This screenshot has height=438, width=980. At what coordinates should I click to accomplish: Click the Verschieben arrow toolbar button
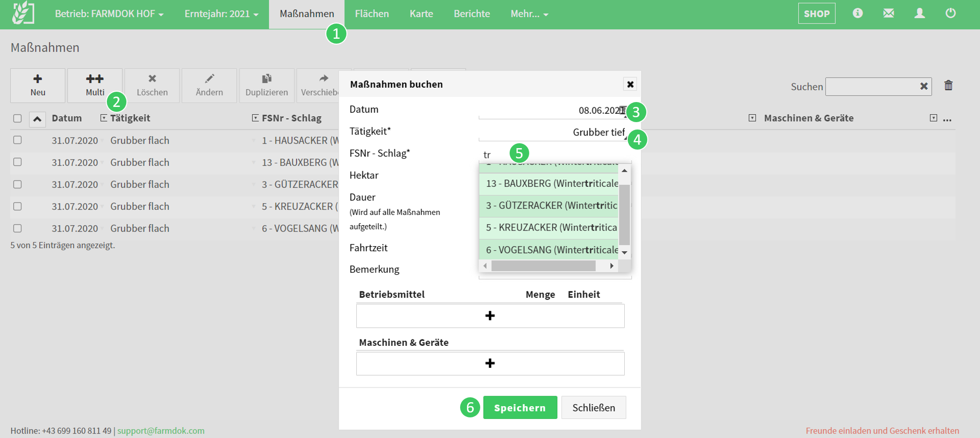[x=318, y=85]
